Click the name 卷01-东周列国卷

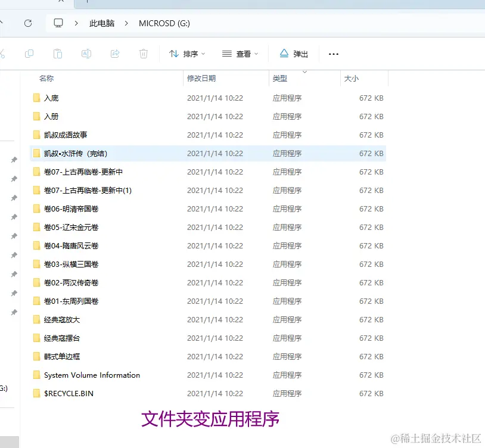(x=71, y=301)
